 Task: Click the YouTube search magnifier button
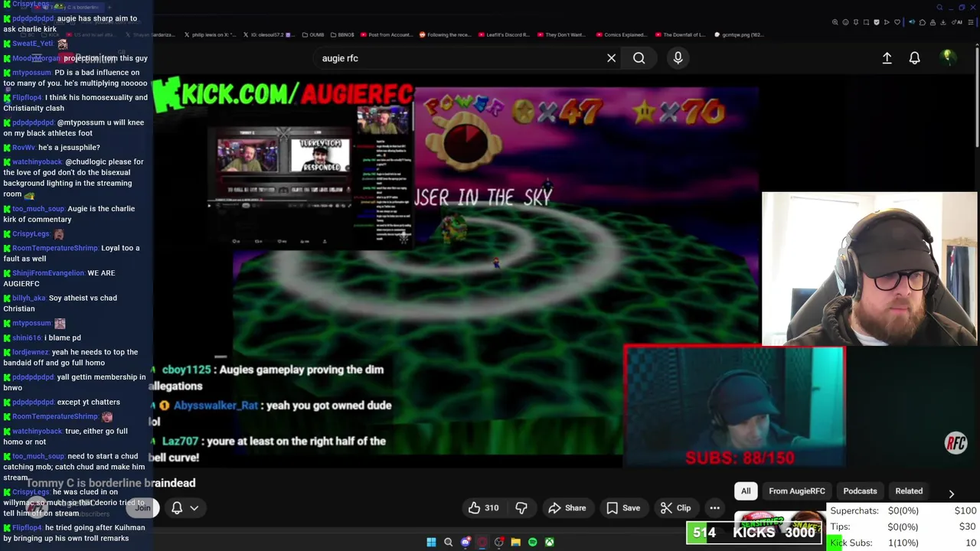click(x=639, y=58)
